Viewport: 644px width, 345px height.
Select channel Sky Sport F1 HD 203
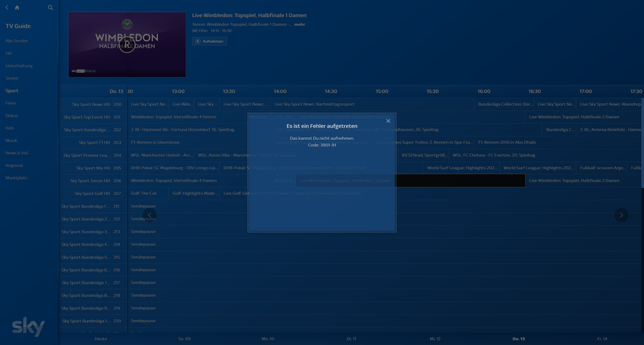pos(93,143)
